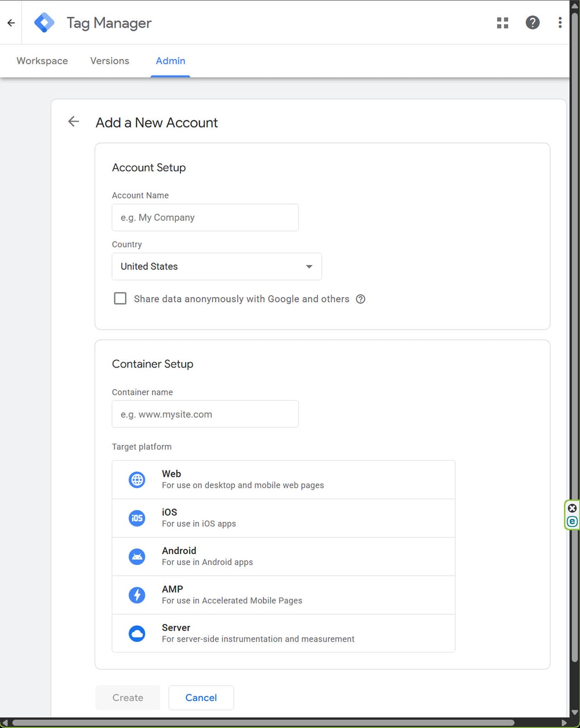The width and height of the screenshot is (580, 728).
Task: Go back using arrow beside Add a New Account
Action: (x=73, y=121)
